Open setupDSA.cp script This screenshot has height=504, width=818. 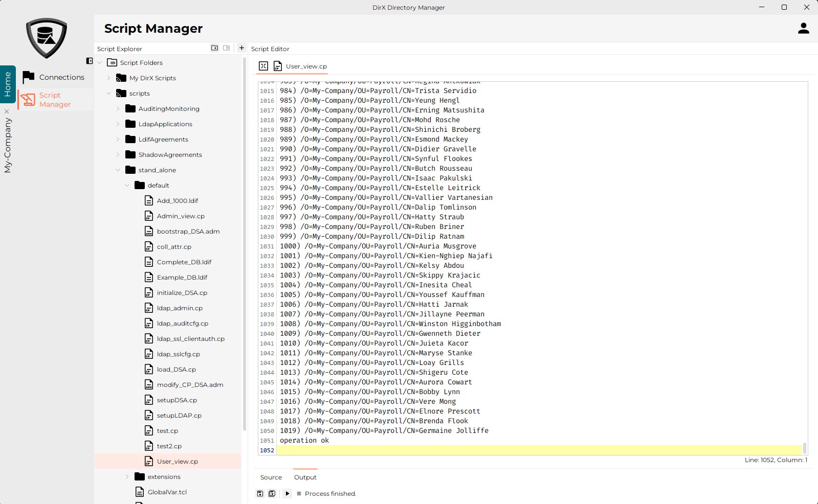pos(176,400)
